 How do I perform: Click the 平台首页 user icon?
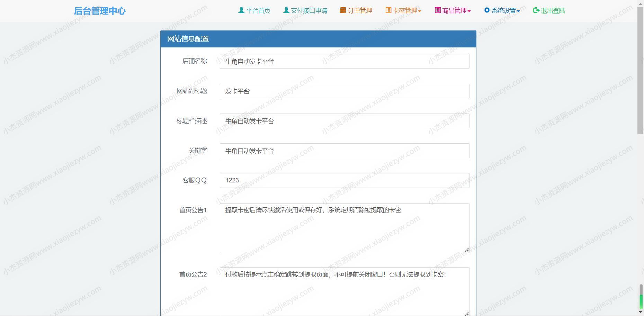point(241,10)
